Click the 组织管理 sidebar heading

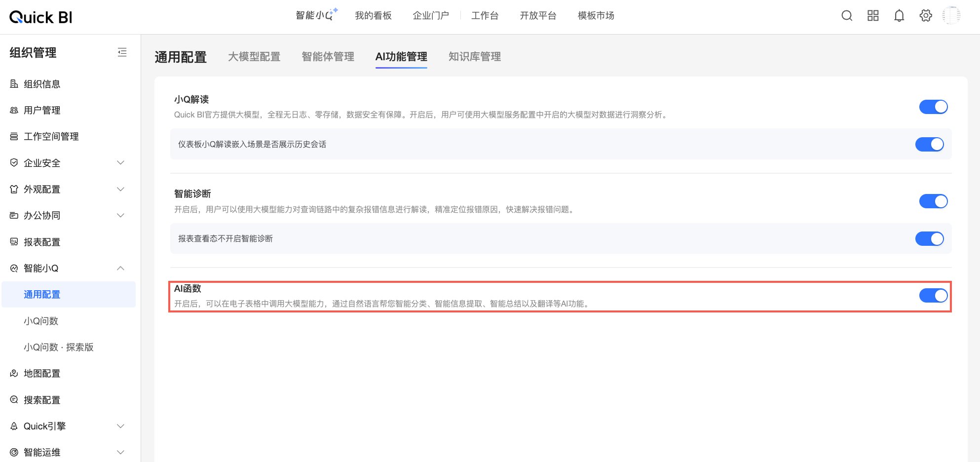click(x=33, y=52)
